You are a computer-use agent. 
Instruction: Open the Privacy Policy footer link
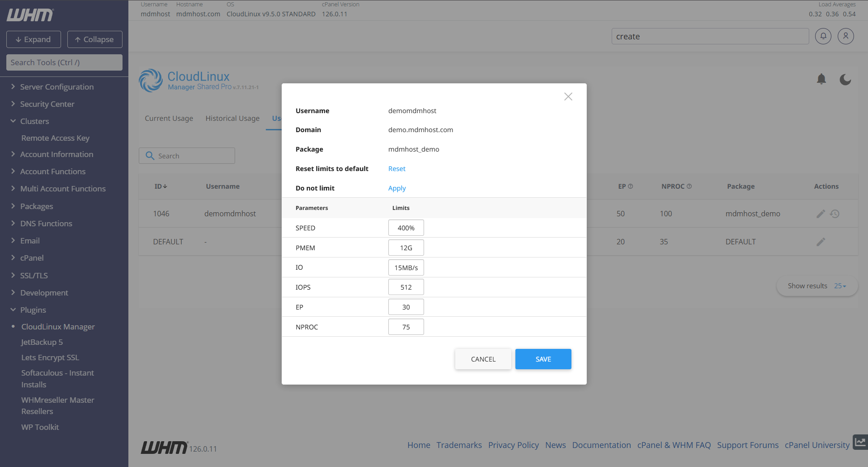pos(513,445)
